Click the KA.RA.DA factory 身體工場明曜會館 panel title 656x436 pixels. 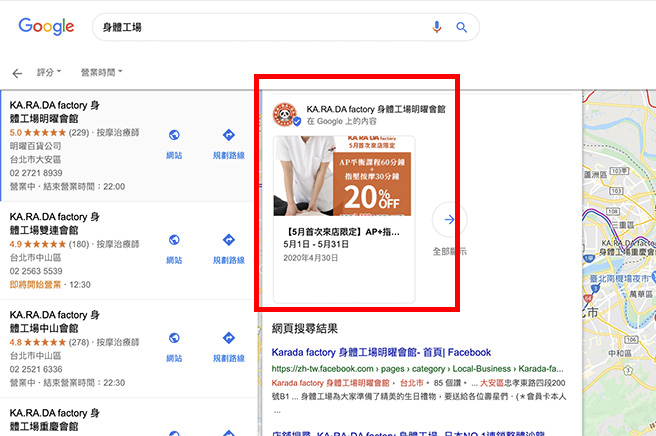click(x=376, y=109)
